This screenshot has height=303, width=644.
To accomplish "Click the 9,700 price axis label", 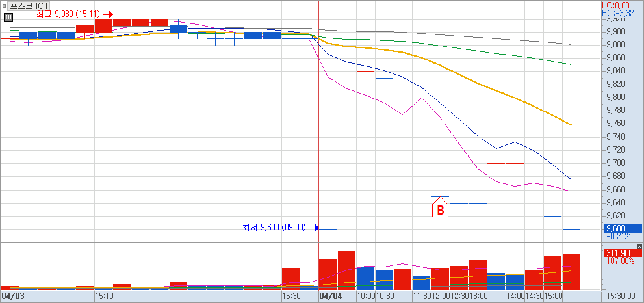I will pos(615,163).
